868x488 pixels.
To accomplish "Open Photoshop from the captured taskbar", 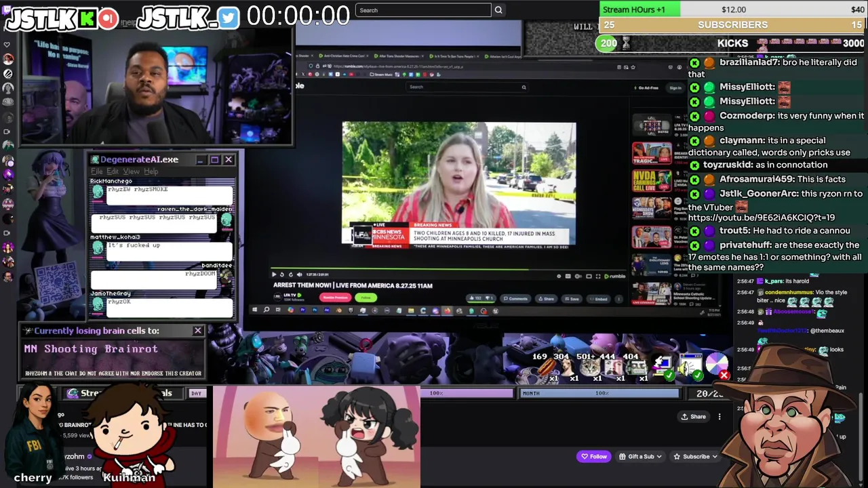I will tap(315, 310).
